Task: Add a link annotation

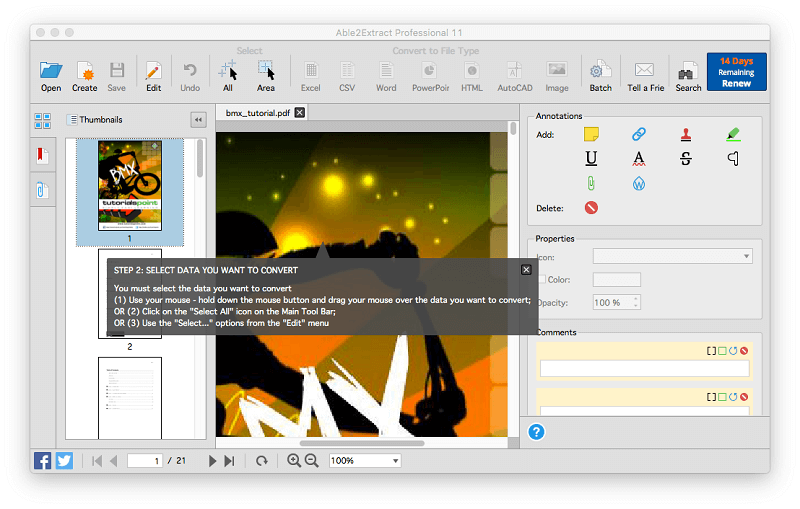Action: click(x=638, y=134)
